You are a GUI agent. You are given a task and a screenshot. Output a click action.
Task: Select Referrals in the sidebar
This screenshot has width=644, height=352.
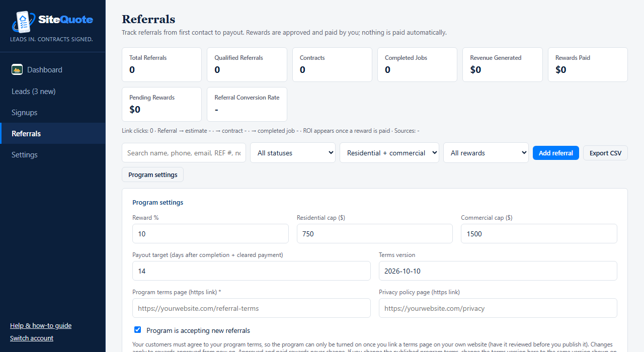click(53, 134)
